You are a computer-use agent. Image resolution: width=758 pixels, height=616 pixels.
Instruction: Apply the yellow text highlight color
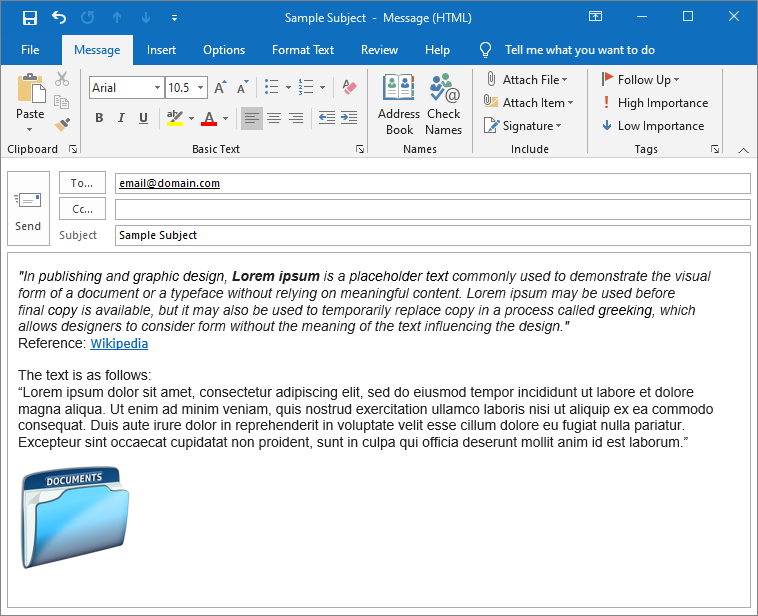174,118
